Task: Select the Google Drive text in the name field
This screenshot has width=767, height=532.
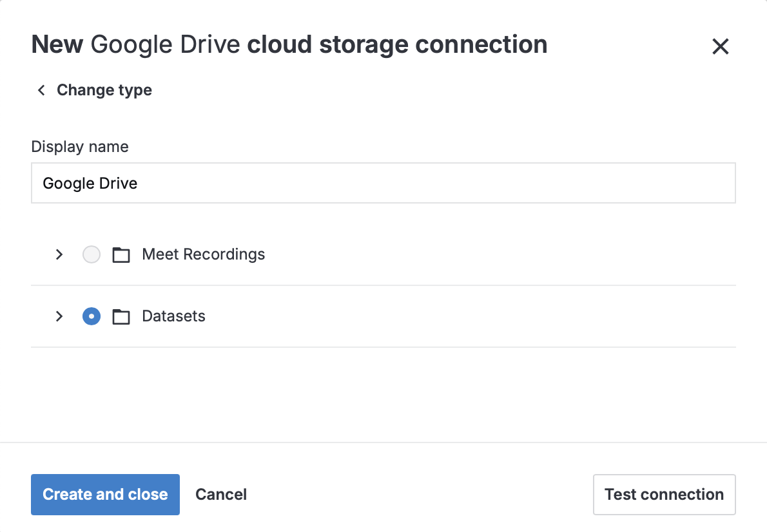Action: click(90, 183)
